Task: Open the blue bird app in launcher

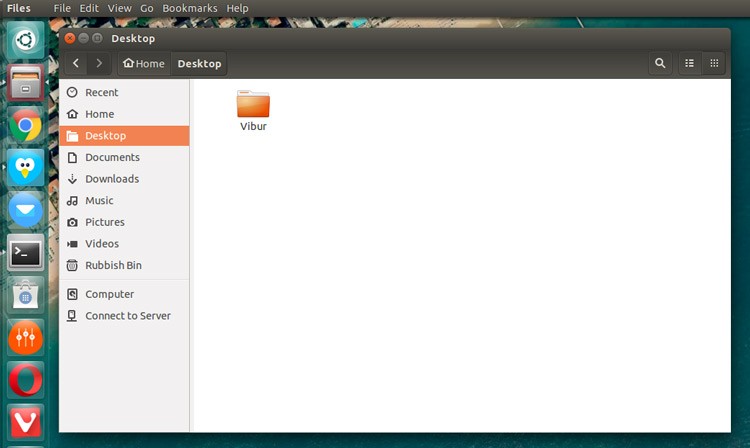Action: pyautogui.click(x=25, y=167)
